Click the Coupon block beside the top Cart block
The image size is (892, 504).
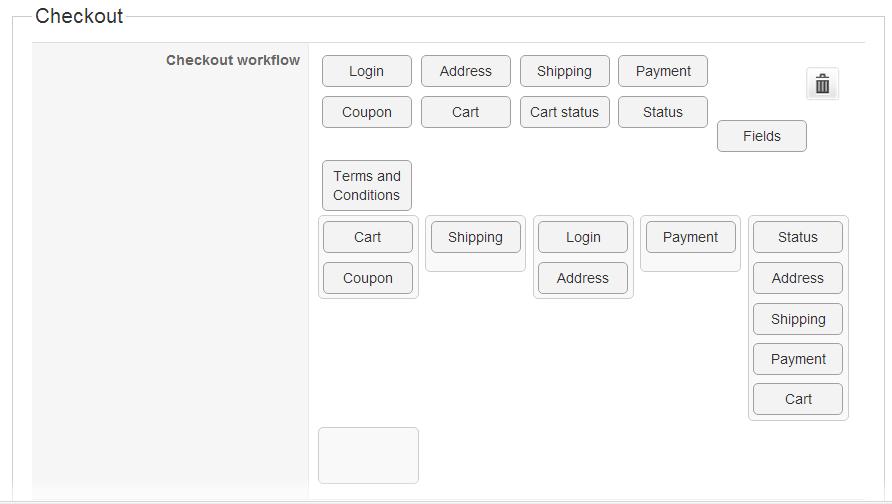click(x=366, y=112)
